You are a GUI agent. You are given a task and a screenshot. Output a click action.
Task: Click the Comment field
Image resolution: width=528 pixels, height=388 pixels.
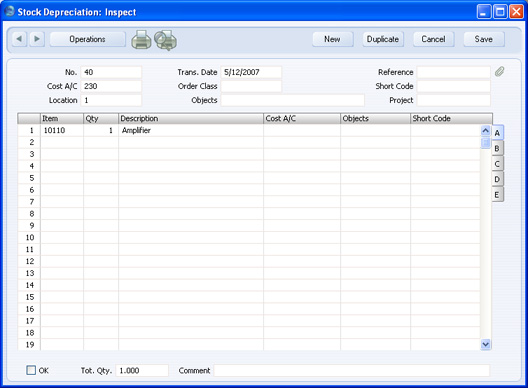point(352,370)
